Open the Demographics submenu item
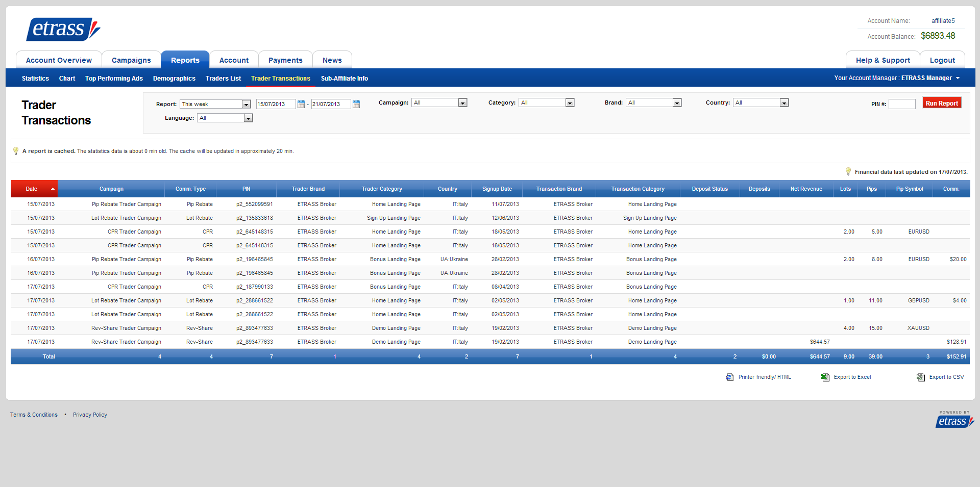This screenshot has width=980, height=487. [174, 79]
